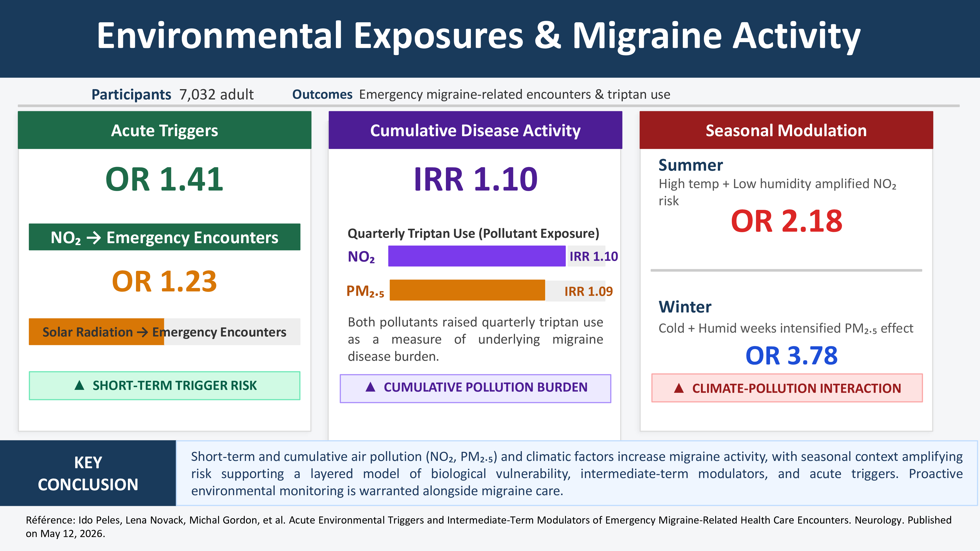This screenshot has width=980, height=551.
Task: Click the key conclusion summary paragraph
Action: tap(577, 473)
